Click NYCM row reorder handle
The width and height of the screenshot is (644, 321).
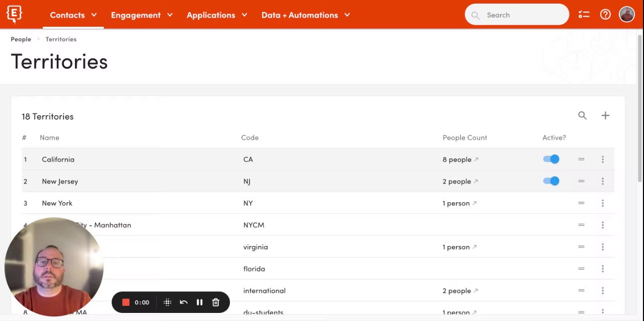(581, 225)
